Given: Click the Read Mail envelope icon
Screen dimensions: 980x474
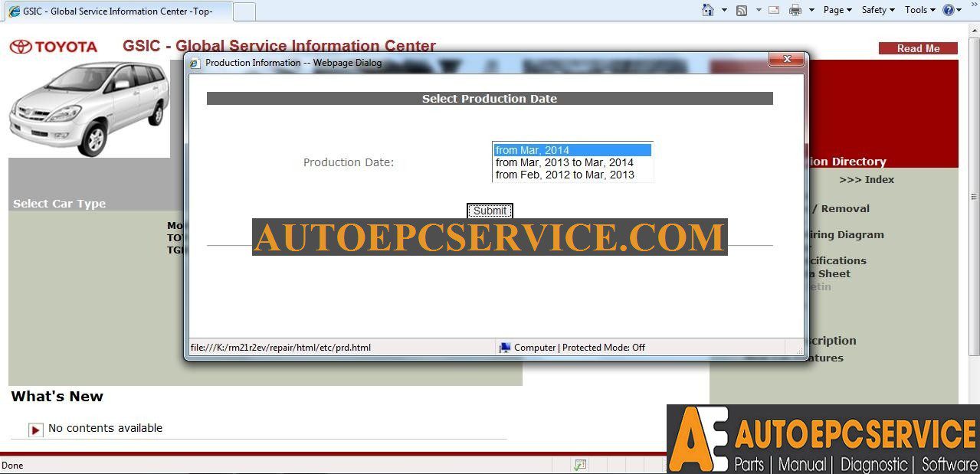Looking at the screenshot, I should click(x=774, y=10).
